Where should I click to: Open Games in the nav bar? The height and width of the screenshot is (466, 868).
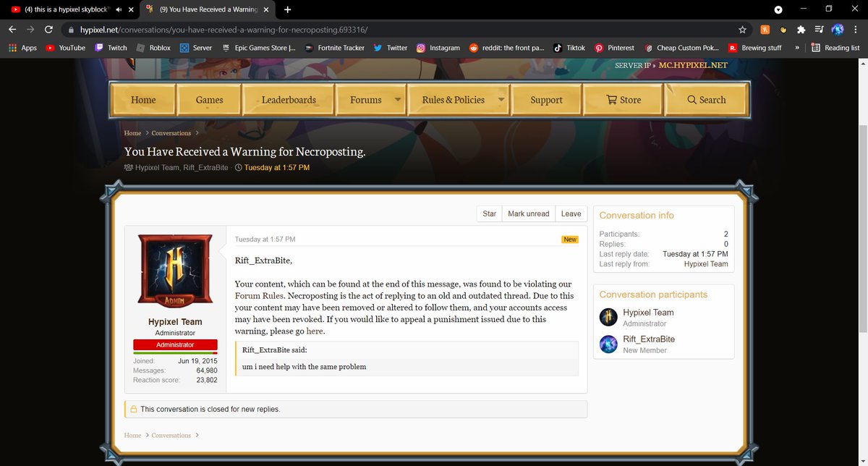[209, 100]
